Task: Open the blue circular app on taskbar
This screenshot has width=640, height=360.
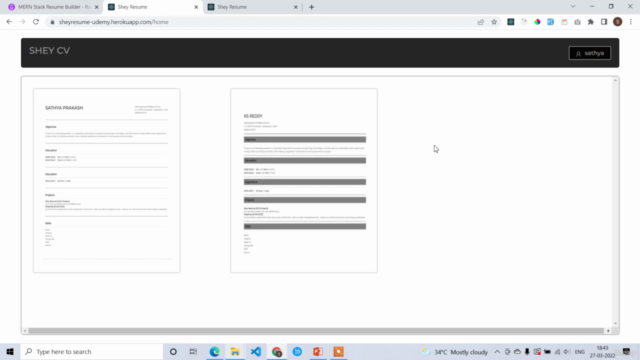Action: coord(297,351)
